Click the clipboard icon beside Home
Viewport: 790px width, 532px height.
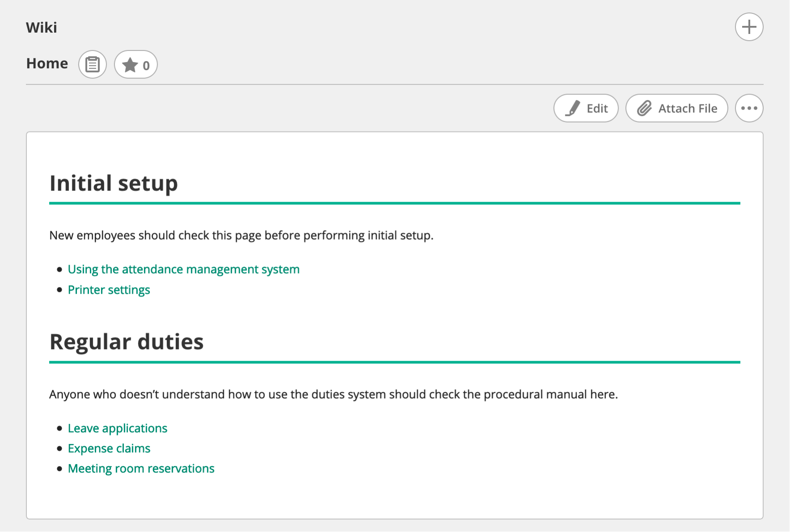click(93, 64)
